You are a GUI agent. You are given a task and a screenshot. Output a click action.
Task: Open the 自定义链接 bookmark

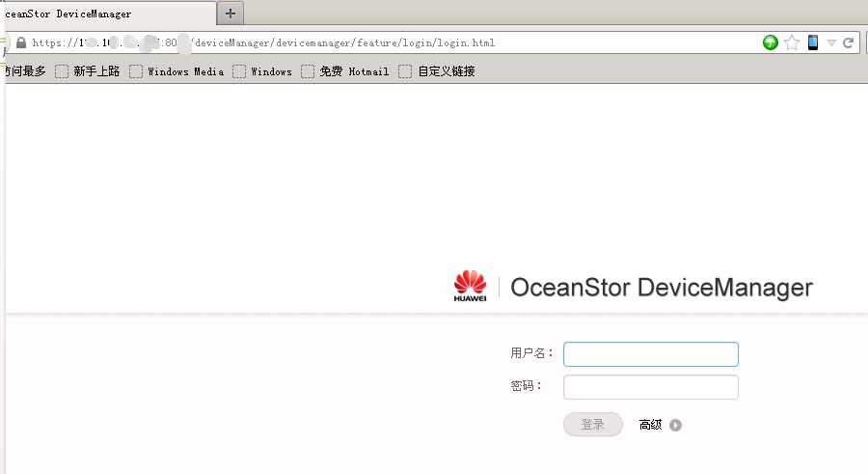tap(437, 71)
